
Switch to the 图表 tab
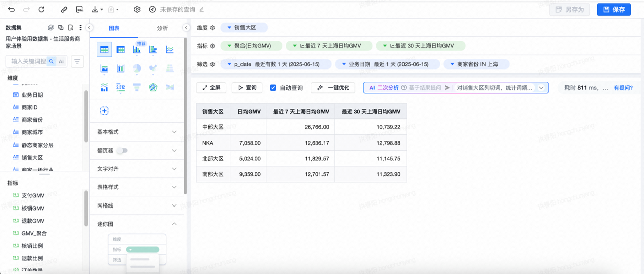tap(114, 28)
